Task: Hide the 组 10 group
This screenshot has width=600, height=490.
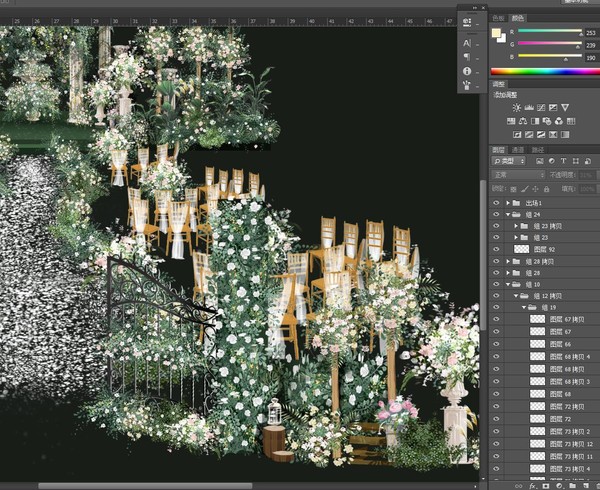Action: (496, 284)
